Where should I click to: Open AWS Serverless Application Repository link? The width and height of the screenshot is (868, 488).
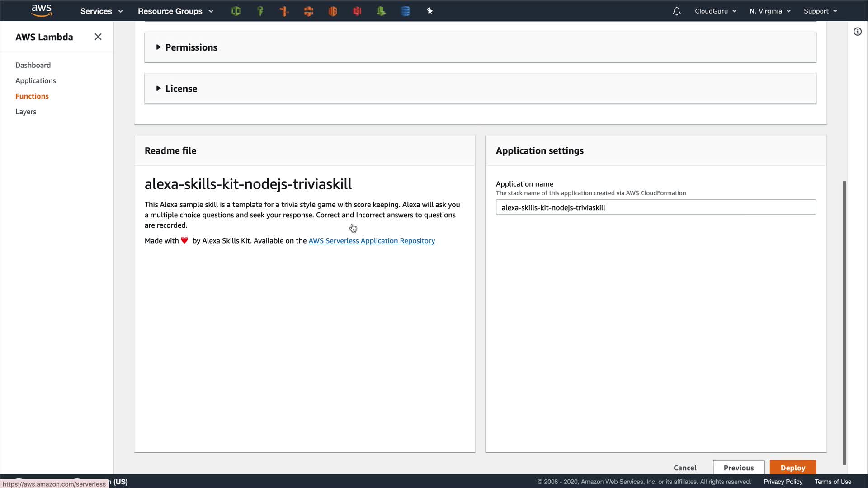371,241
